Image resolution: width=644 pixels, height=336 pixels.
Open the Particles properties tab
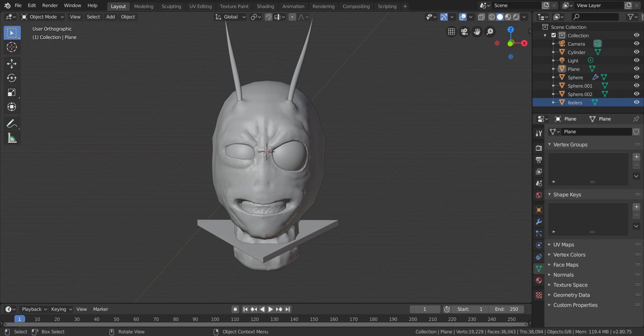[539, 233]
